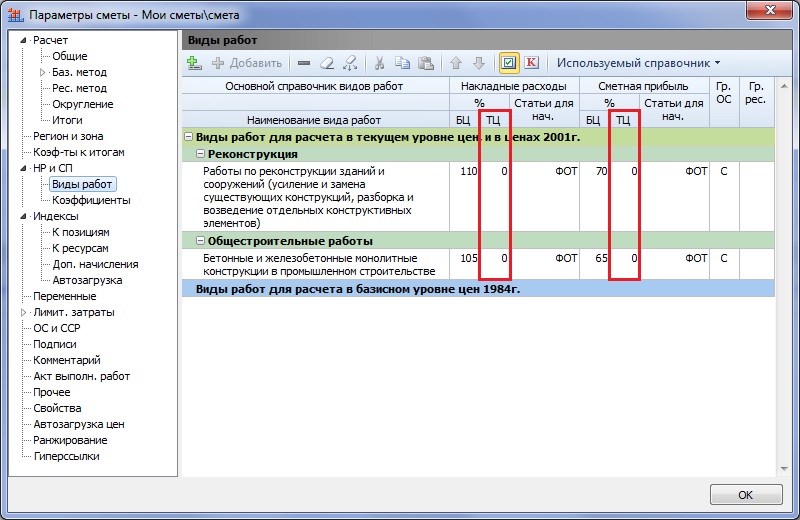800x520 pixels.
Task: Collapse the Расчет tree node
Action: (x=22, y=40)
